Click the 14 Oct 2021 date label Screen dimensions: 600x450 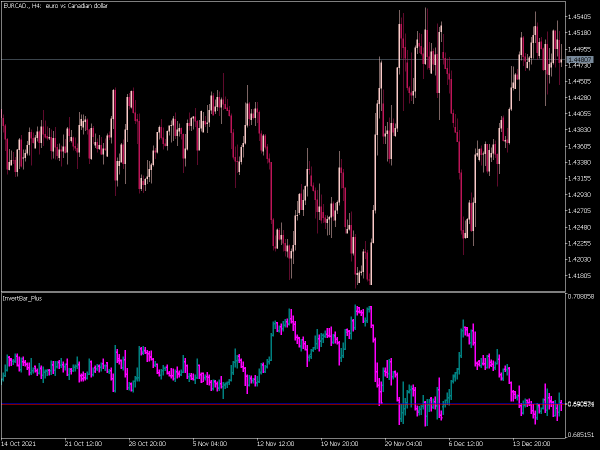19,443
